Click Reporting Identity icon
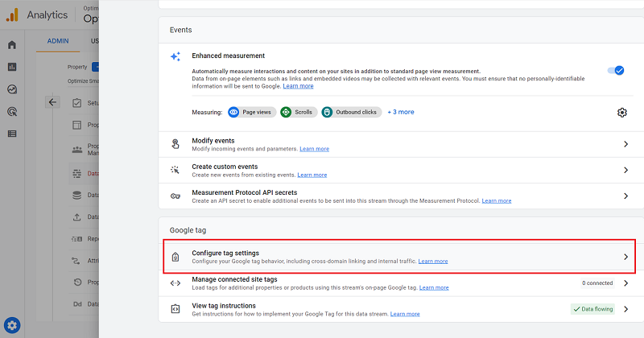The width and height of the screenshot is (644, 338). [76, 239]
